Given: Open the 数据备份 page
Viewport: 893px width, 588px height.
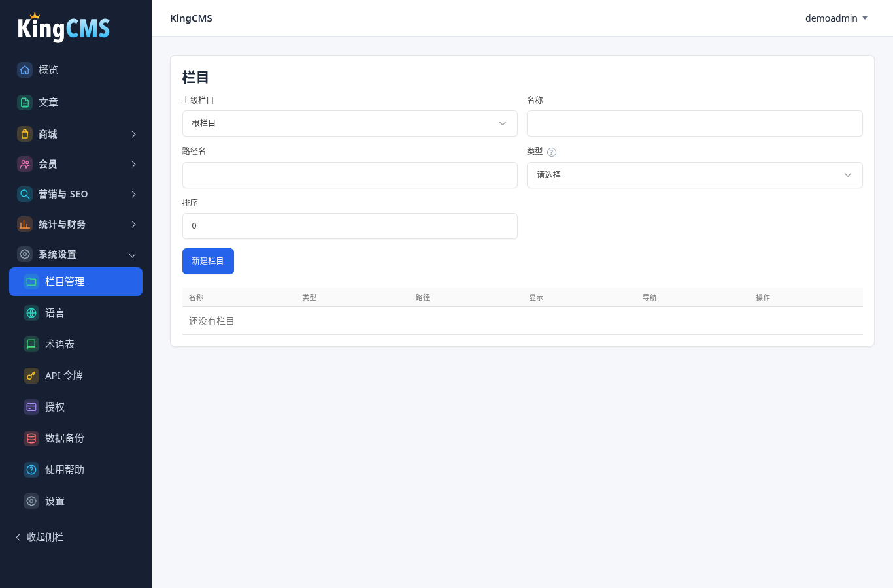Looking at the screenshot, I should (x=76, y=438).
